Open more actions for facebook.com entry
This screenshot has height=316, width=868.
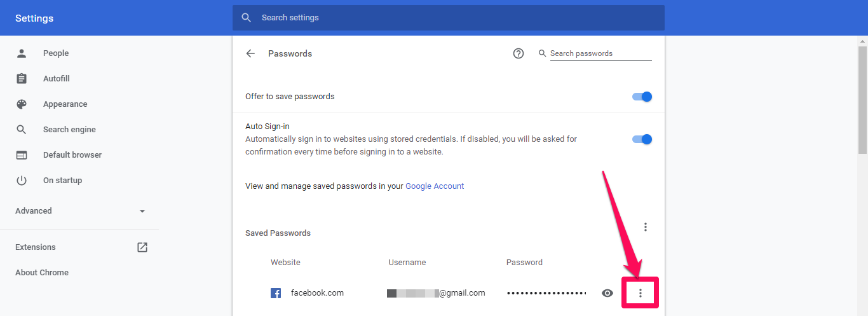pos(641,293)
